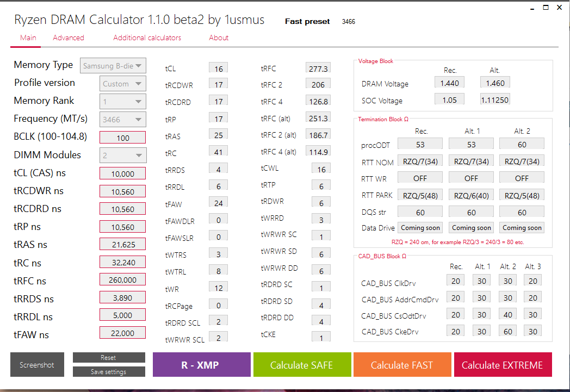Select the tCWL value 16
This screenshot has height=392, width=570.
point(321,169)
